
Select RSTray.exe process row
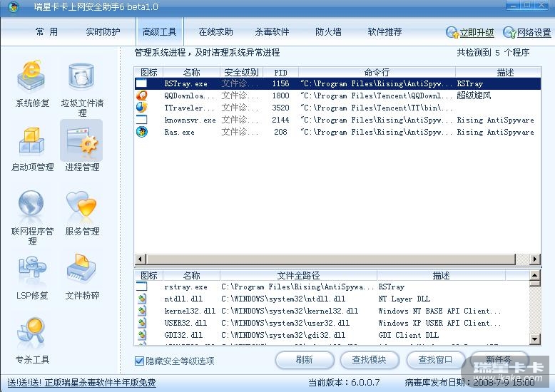(337, 83)
